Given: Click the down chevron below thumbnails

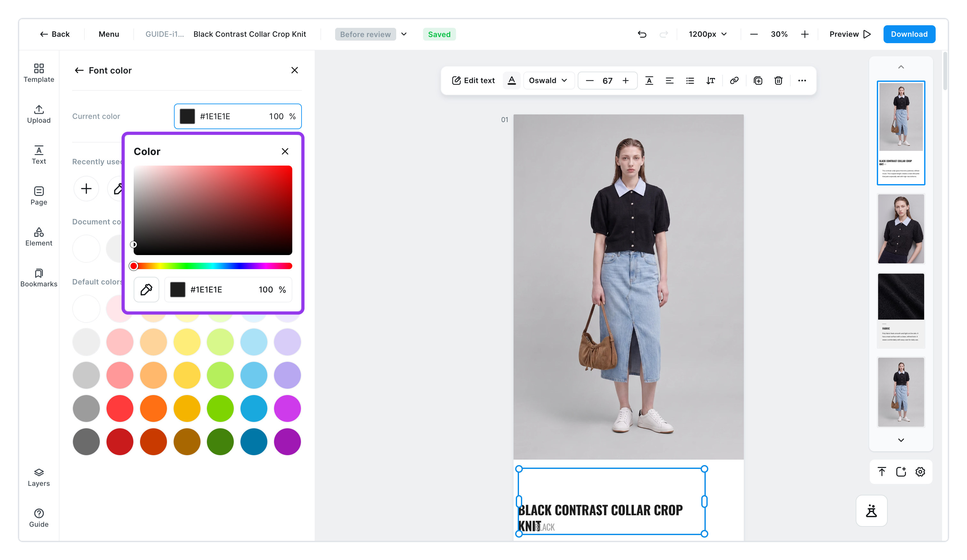Looking at the screenshot, I should 901,440.
